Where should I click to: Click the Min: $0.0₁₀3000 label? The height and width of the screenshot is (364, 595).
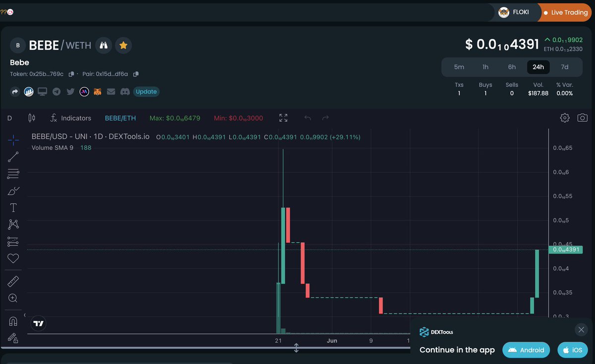[x=238, y=118]
